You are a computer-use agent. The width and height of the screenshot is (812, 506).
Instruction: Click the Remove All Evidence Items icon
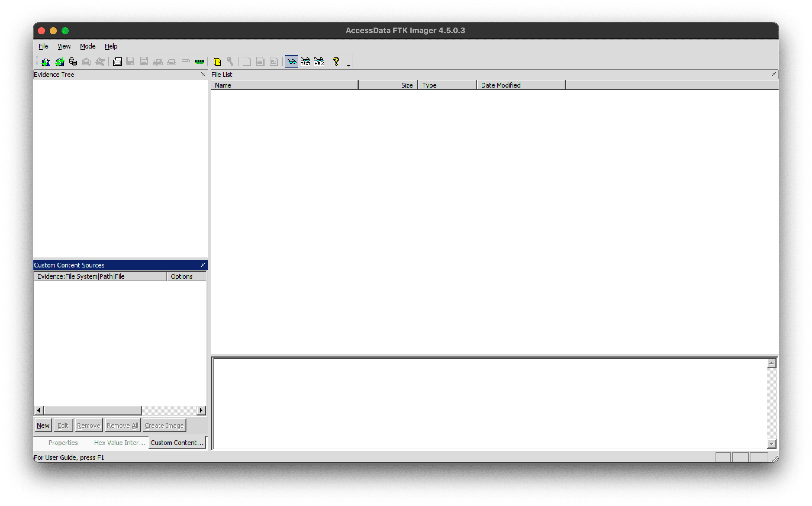pos(100,62)
